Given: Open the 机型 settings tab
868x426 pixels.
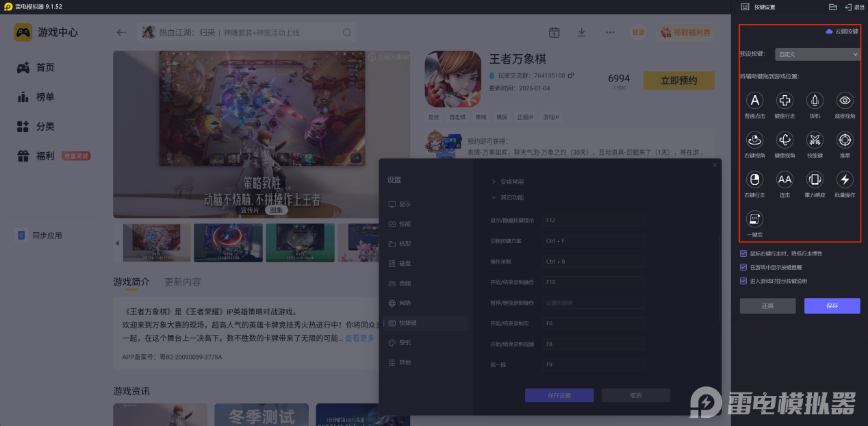Looking at the screenshot, I should point(424,244).
